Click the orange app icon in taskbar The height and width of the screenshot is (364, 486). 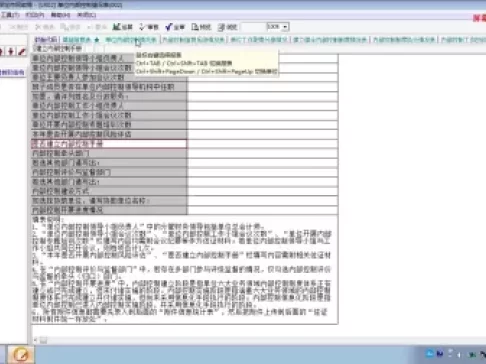pos(21,355)
